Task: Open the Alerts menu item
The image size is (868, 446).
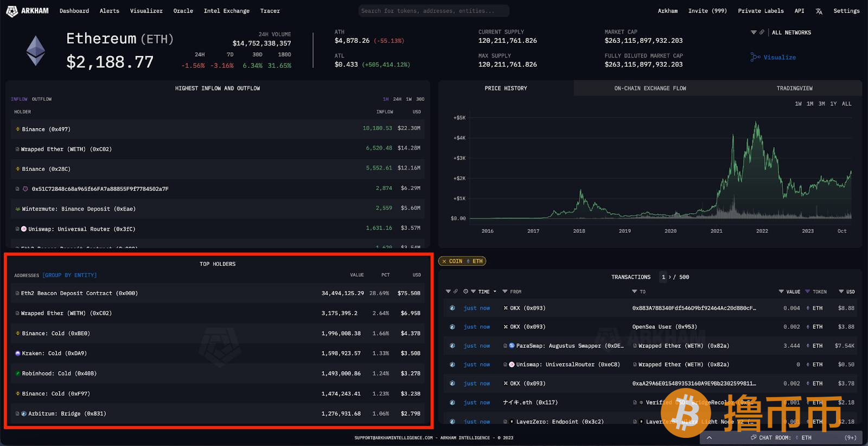Action: tap(110, 11)
